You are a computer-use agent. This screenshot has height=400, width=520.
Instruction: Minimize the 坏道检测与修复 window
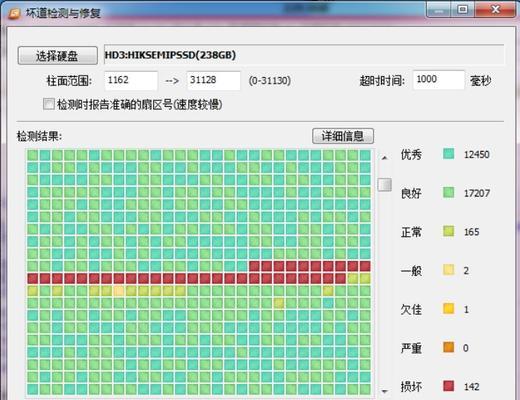(x=439, y=9)
